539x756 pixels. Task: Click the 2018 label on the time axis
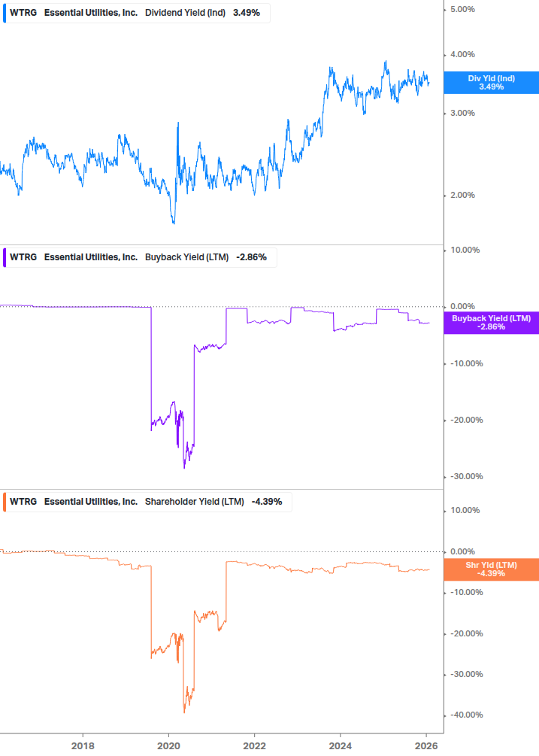(83, 746)
